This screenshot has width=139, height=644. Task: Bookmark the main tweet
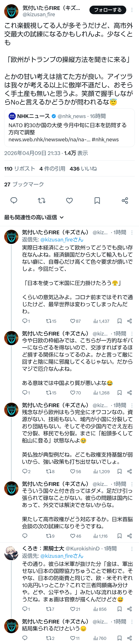click(97, 200)
